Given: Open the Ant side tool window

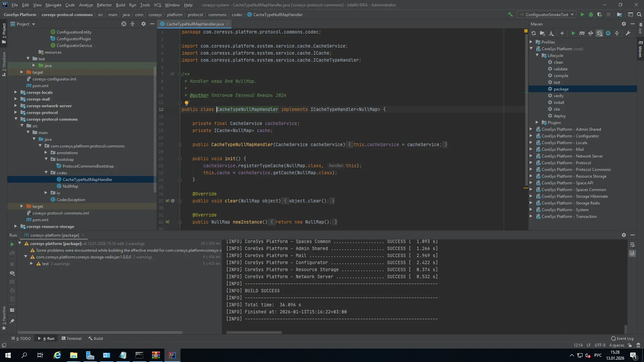Looking at the screenshot, I should [640, 28].
